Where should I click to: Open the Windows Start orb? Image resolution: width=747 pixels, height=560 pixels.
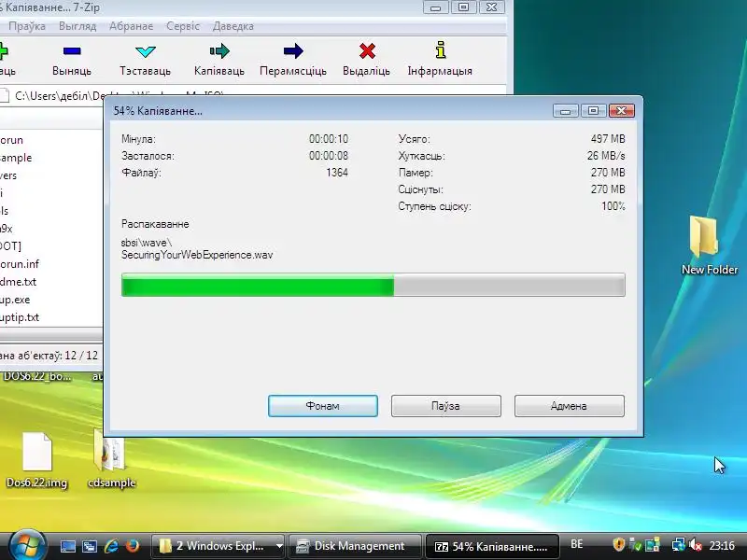pos(26,545)
